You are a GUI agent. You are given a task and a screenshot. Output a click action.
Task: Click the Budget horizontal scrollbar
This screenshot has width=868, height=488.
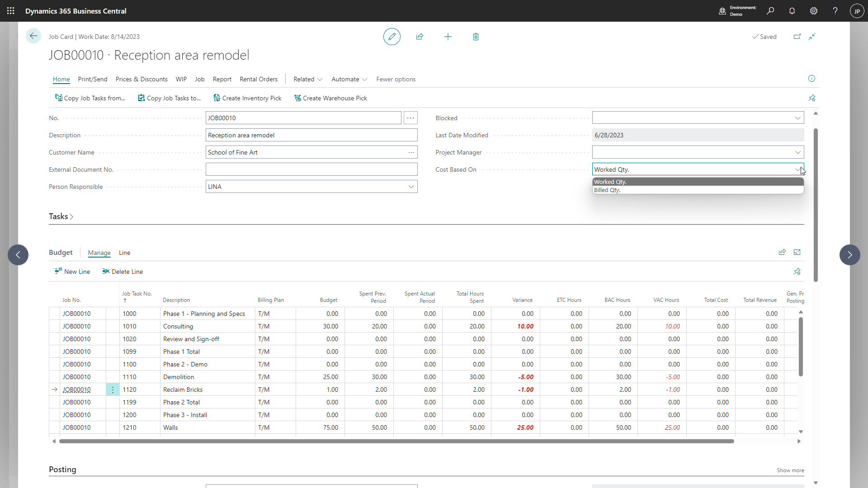396,441
